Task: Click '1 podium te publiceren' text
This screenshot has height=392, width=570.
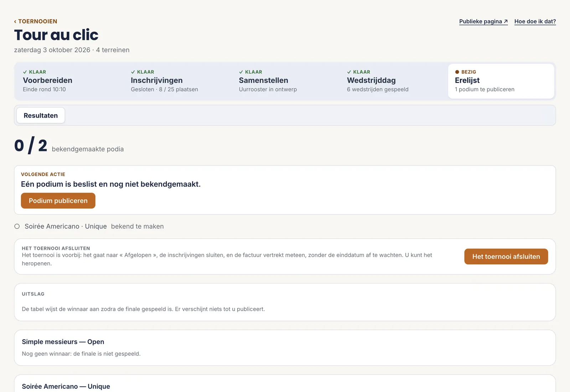Action: 484,89
